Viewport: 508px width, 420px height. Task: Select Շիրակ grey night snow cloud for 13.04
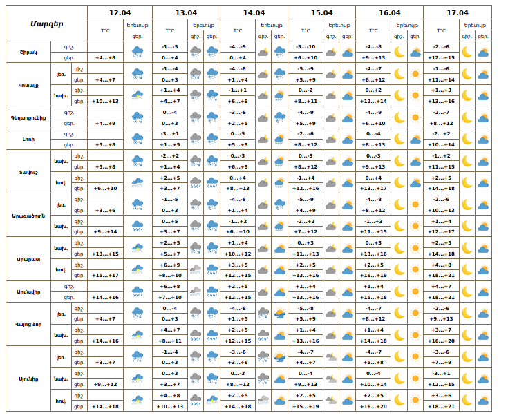pyautogui.click(x=196, y=52)
